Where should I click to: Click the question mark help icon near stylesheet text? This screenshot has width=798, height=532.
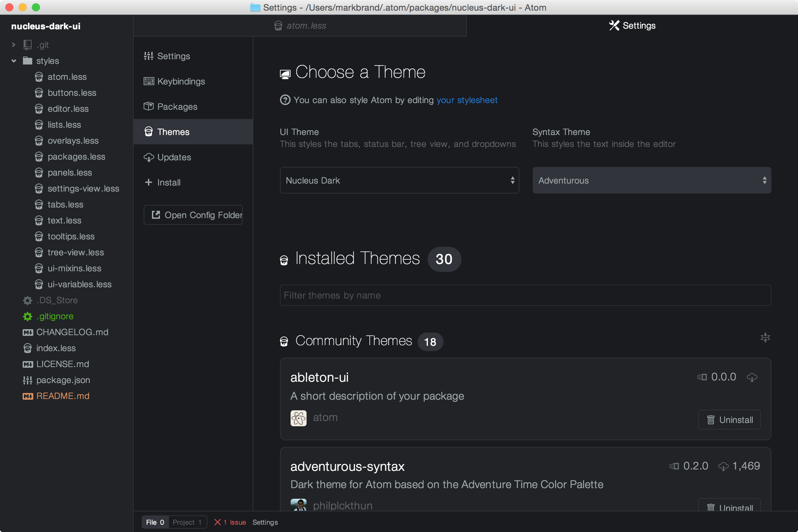point(285,100)
